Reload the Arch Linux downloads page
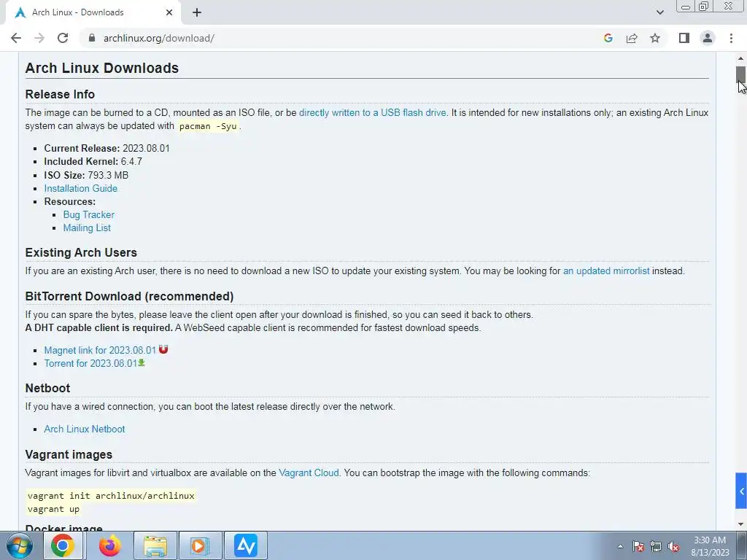The image size is (747, 560). [63, 38]
